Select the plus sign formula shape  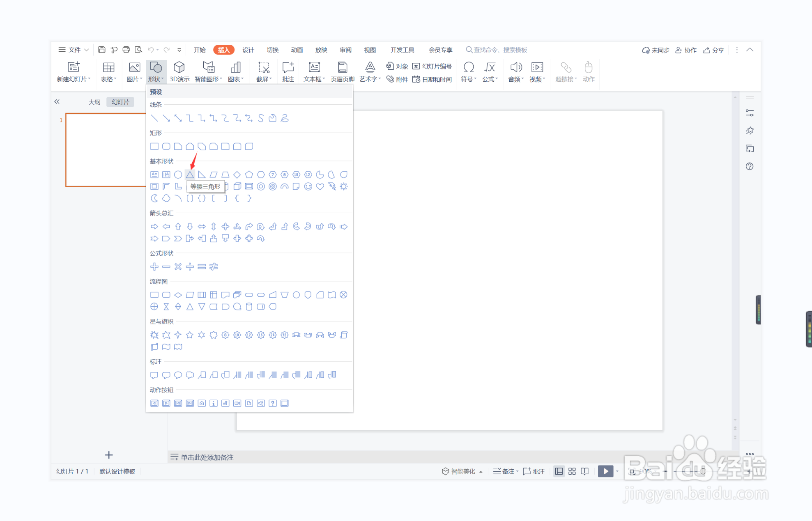[154, 267]
